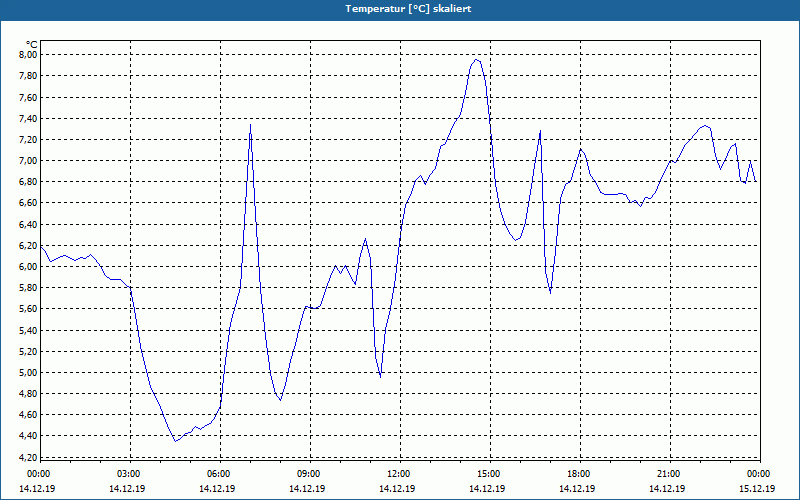
Task: Click the 14.12.19 date under 18:00
Action: (577, 488)
